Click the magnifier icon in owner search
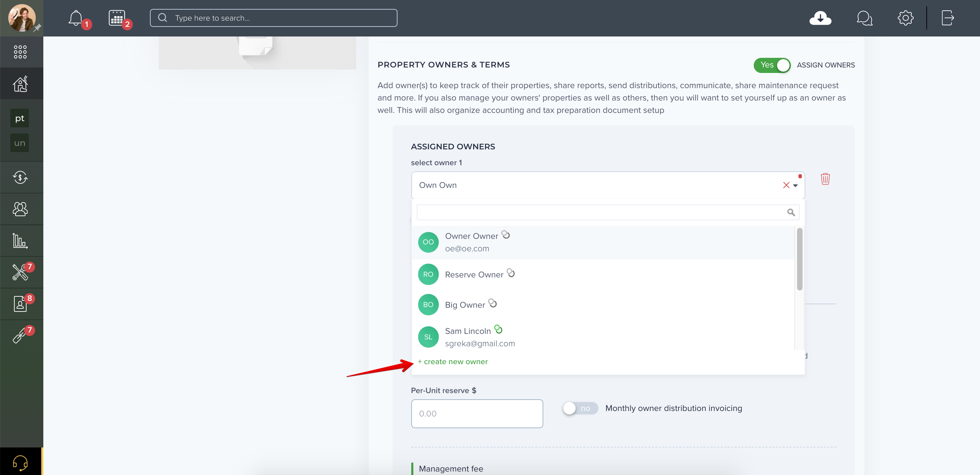The image size is (980, 475). [791, 212]
